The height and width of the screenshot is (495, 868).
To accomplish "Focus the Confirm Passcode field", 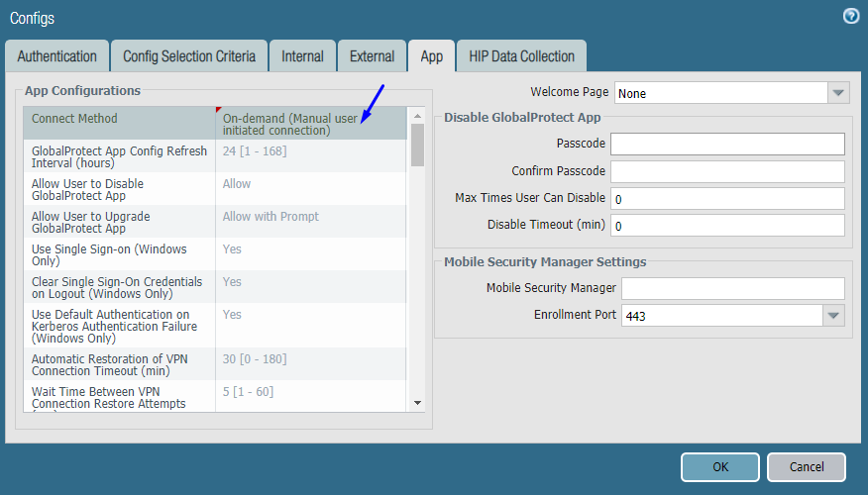I will click(x=727, y=171).
